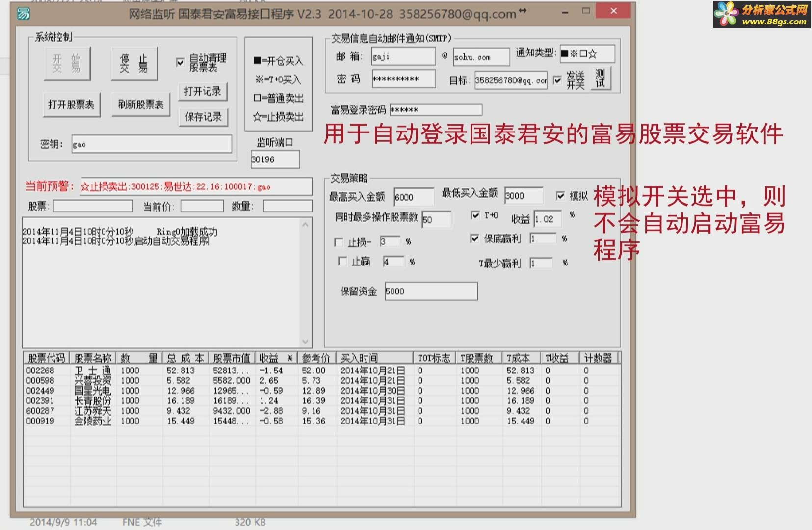Click T股票数 column header

tap(479, 358)
